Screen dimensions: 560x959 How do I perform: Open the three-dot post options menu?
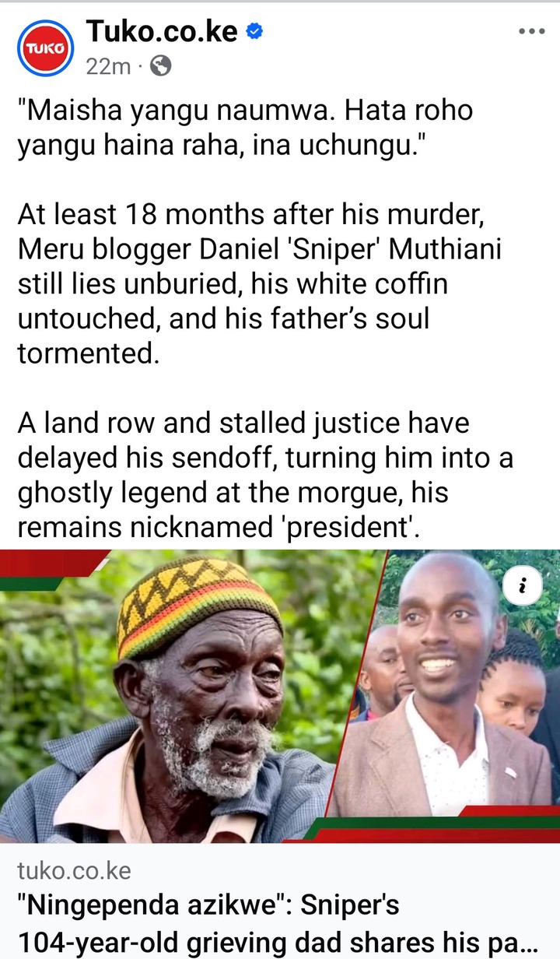(531, 32)
